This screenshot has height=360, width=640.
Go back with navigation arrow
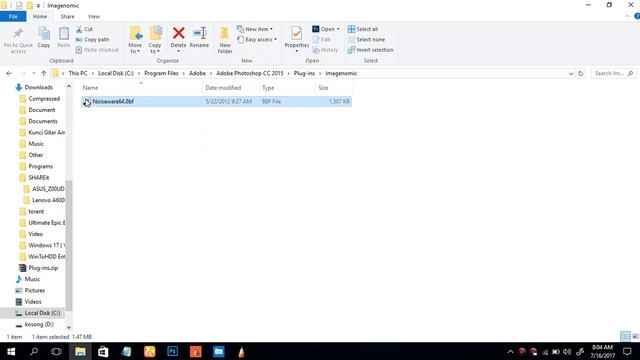[9, 73]
